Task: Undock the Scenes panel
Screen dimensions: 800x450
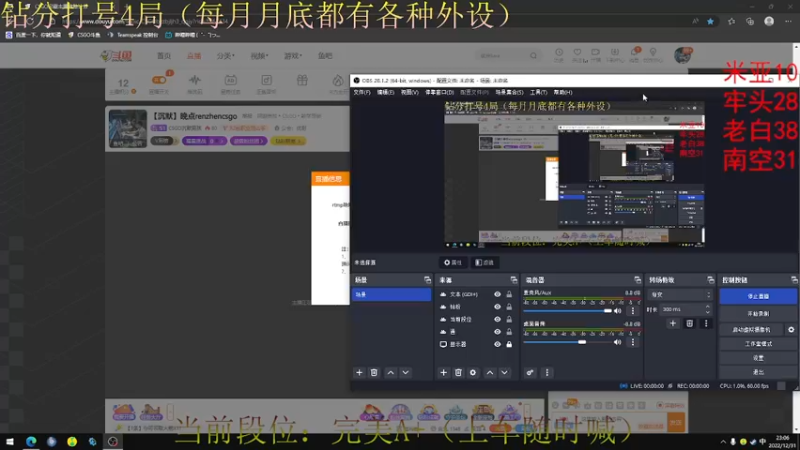Action: [428, 280]
